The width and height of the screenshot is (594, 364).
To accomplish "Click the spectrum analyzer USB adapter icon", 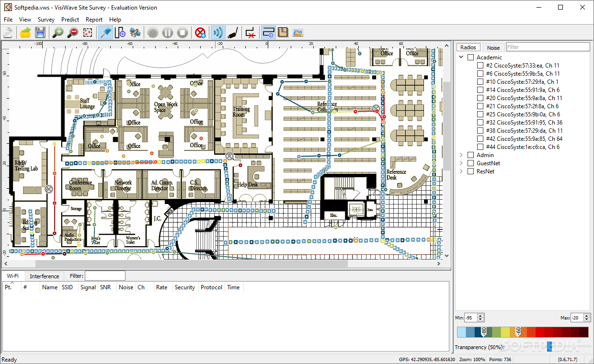I will pos(233,33).
